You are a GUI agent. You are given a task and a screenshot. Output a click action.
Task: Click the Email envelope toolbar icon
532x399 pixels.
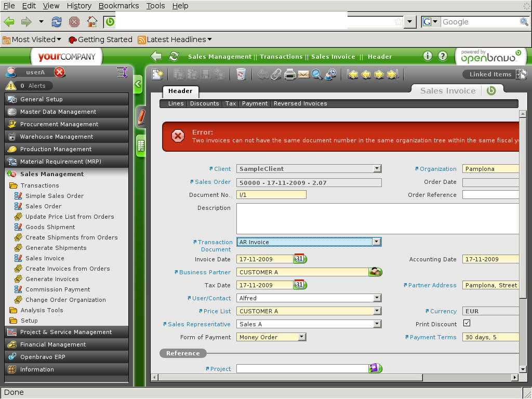point(303,74)
